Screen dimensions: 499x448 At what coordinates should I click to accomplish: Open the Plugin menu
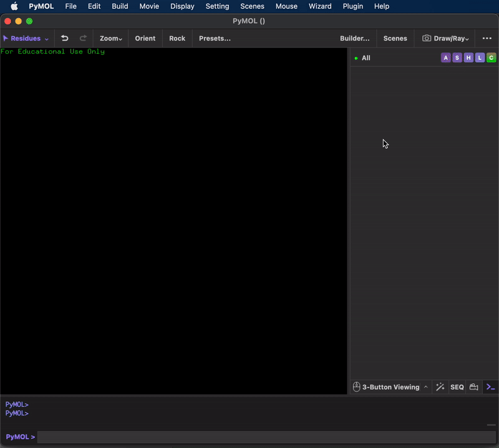pos(353,6)
